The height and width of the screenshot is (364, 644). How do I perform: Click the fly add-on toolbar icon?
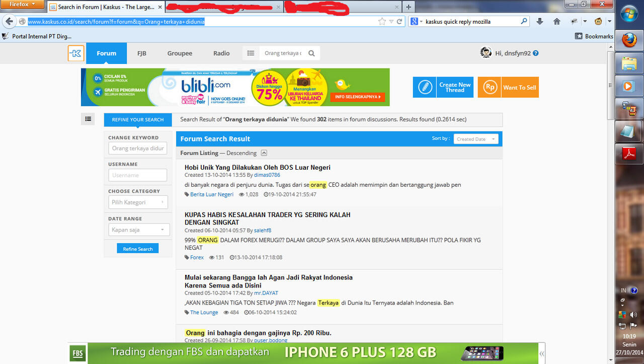tap(574, 22)
